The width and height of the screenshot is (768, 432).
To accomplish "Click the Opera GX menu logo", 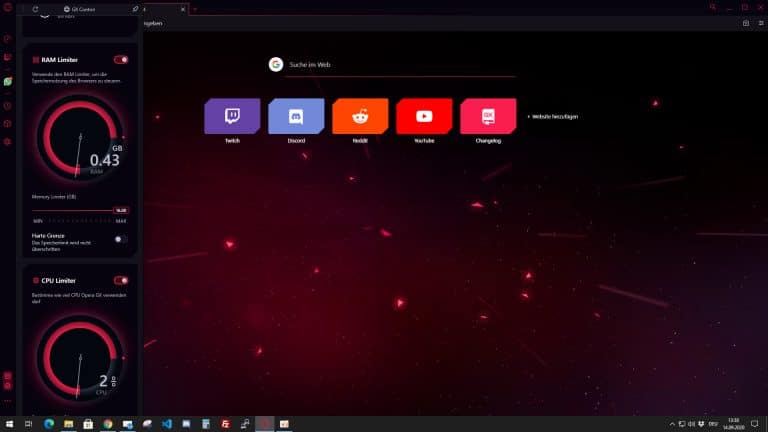I will click(7, 8).
